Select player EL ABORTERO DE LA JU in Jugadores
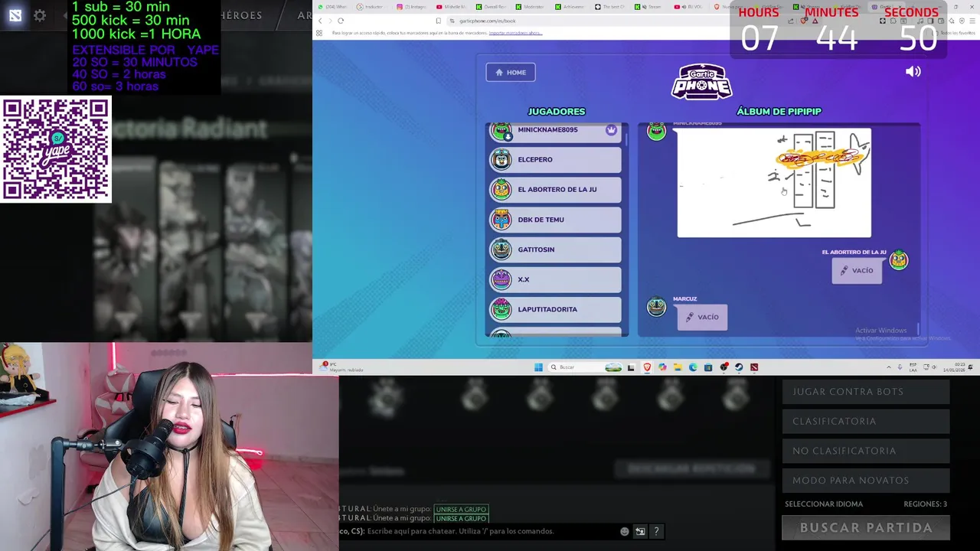This screenshot has width=980, height=551. [556, 189]
